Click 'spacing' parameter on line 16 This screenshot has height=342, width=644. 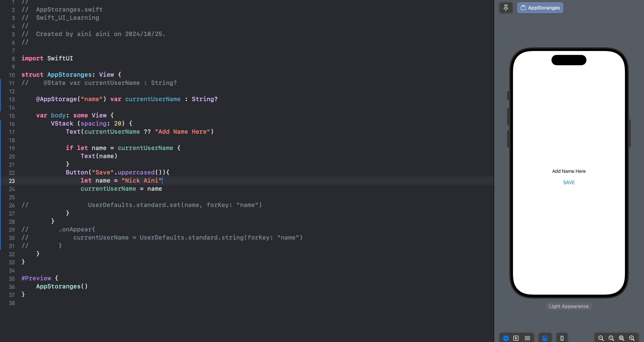[x=94, y=124]
